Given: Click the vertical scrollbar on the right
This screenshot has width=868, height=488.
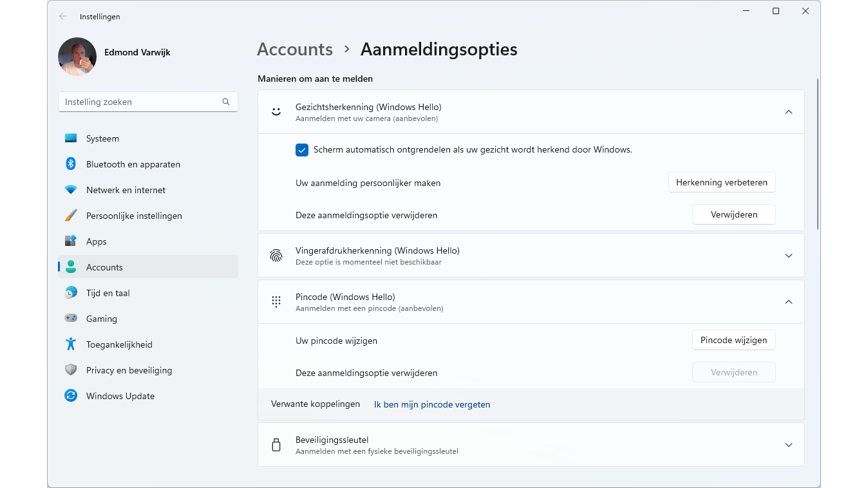Looking at the screenshot, I should click(x=818, y=155).
